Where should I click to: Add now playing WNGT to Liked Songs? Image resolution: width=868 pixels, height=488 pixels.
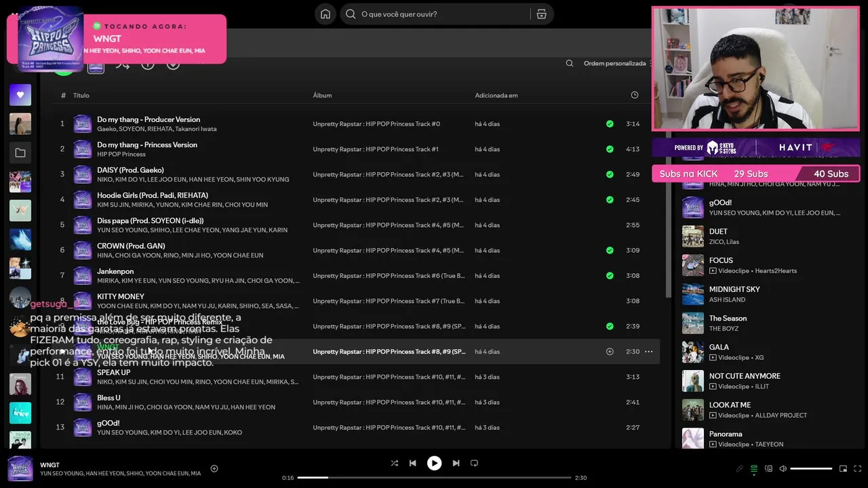point(214,468)
